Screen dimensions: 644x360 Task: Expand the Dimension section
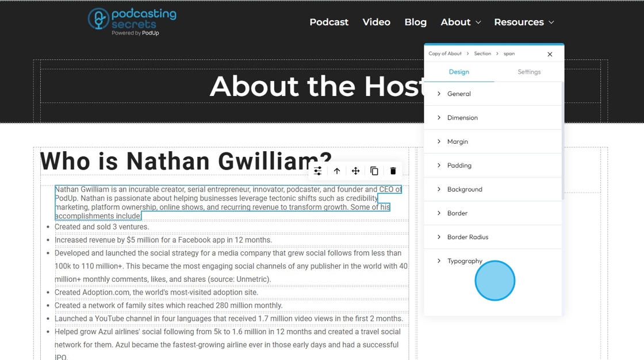coord(493,117)
